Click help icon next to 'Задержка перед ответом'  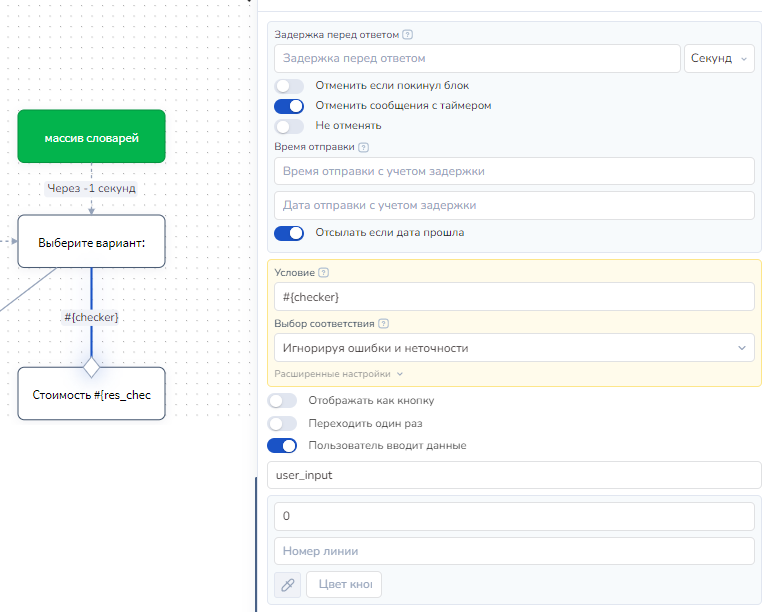[x=407, y=35]
